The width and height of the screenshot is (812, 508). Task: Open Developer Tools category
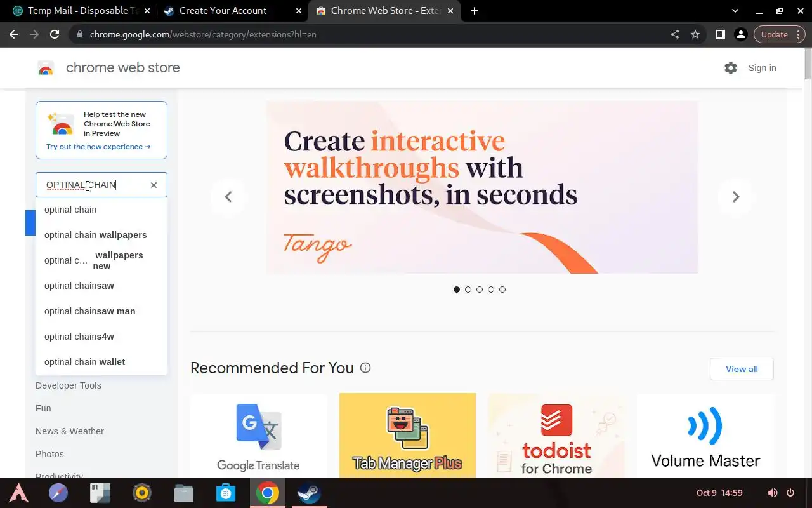(69, 385)
